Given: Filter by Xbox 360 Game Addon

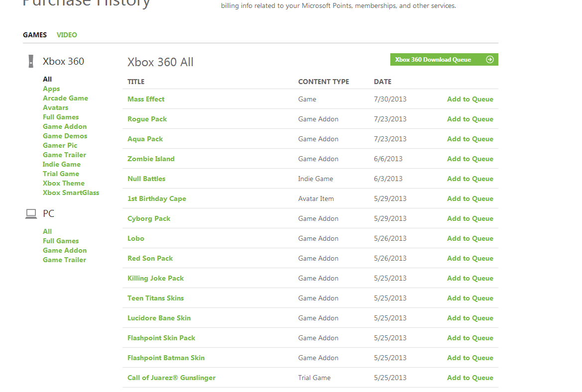Looking at the screenshot, I should (65, 126).
